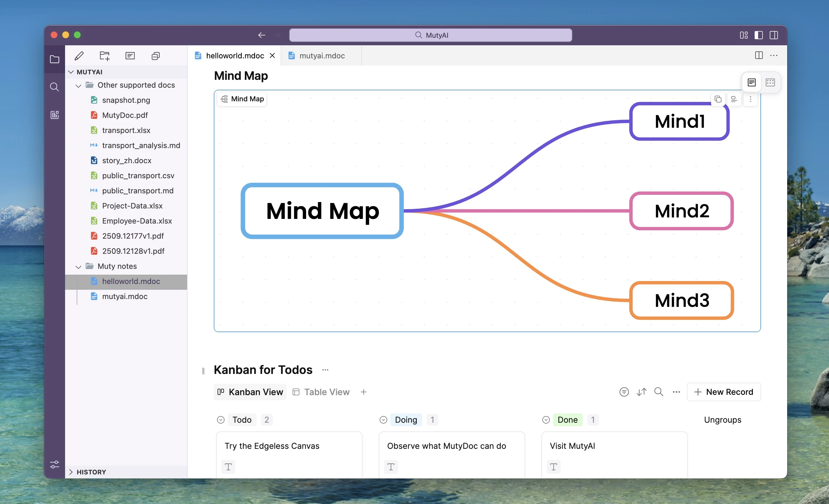Collapse the Other supported docs folder
Image resolution: width=829 pixels, height=504 pixels.
78,85
